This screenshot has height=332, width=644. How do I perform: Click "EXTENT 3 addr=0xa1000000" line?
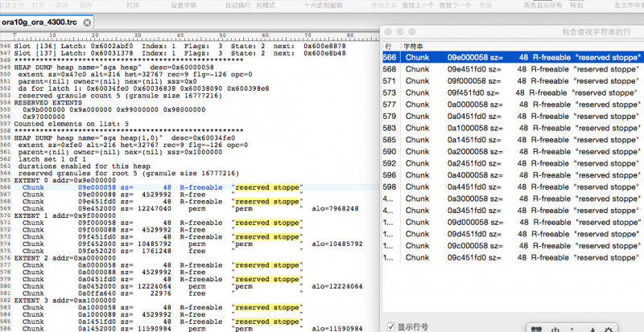(65, 301)
